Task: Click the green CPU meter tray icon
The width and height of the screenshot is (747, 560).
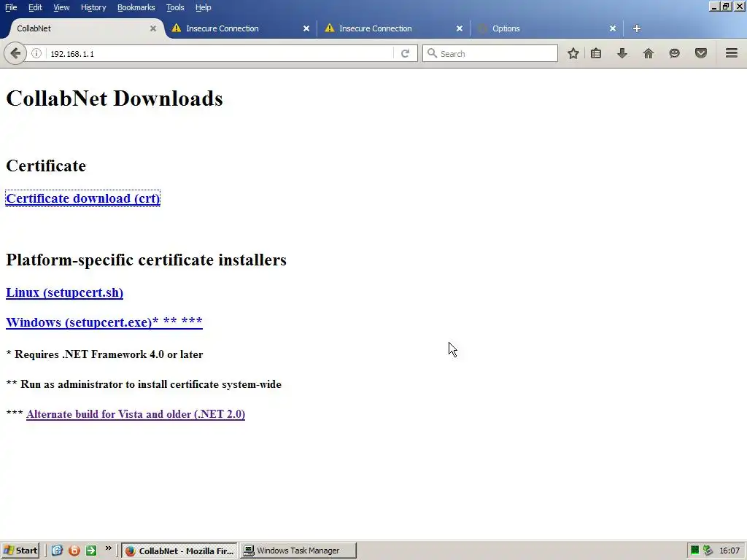Action: pyautogui.click(x=695, y=551)
